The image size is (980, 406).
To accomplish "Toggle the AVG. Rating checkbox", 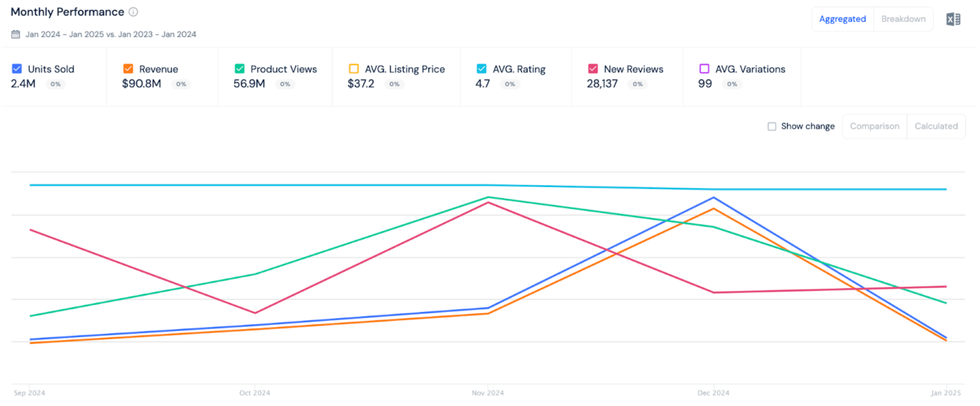I will pos(481,69).
